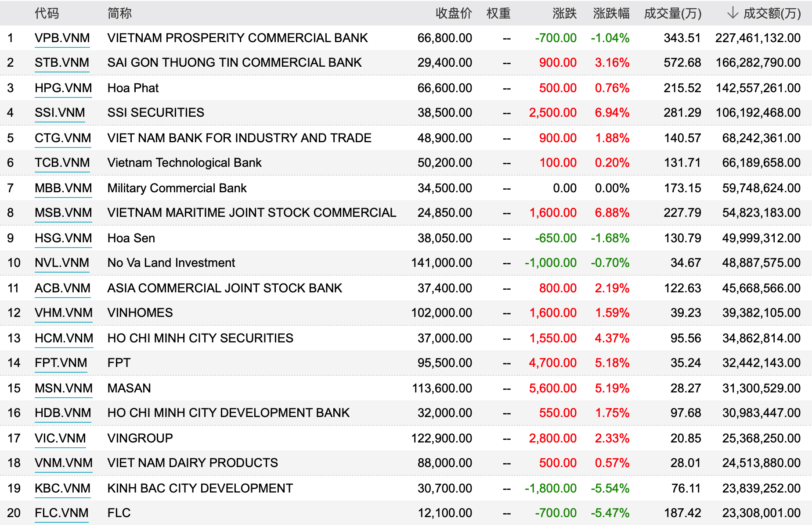The height and width of the screenshot is (525, 812).
Task: Open the HDB.VNM stock link
Action: [x=63, y=413]
